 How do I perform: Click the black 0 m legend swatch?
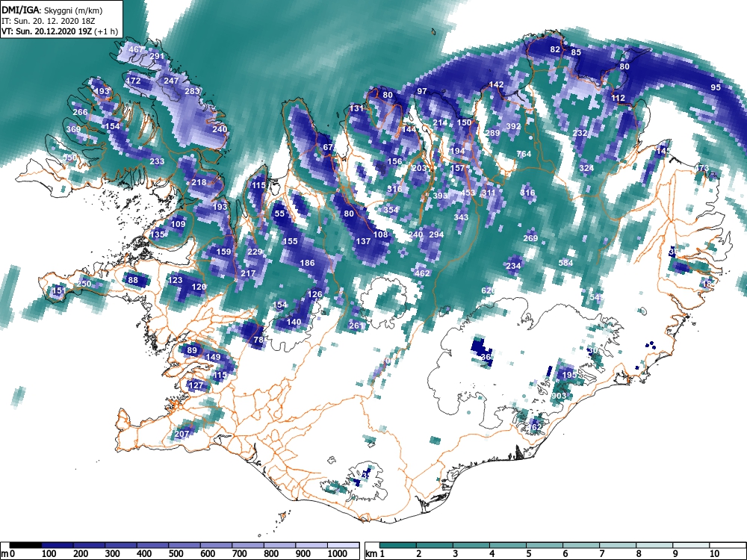pyautogui.click(x=25, y=545)
